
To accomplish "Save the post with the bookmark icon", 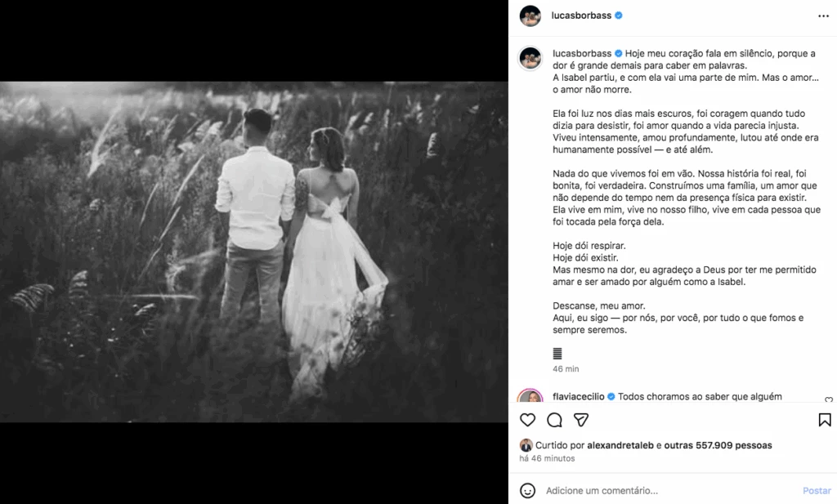I will click(824, 420).
